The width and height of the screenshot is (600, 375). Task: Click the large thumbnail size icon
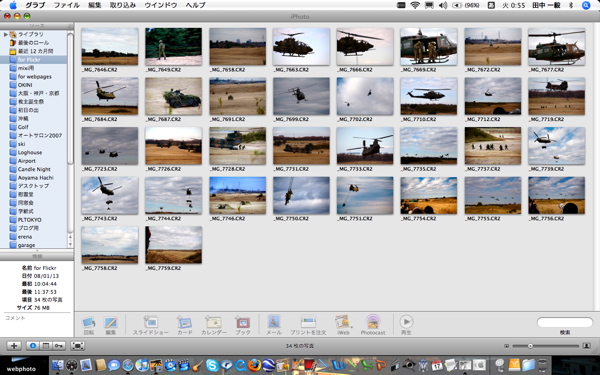click(x=587, y=346)
